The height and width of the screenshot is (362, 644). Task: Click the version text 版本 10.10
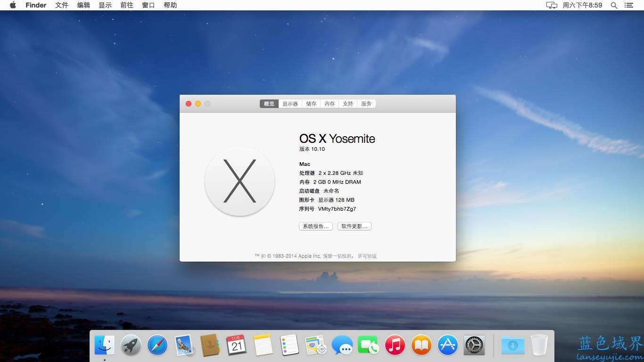point(312,149)
